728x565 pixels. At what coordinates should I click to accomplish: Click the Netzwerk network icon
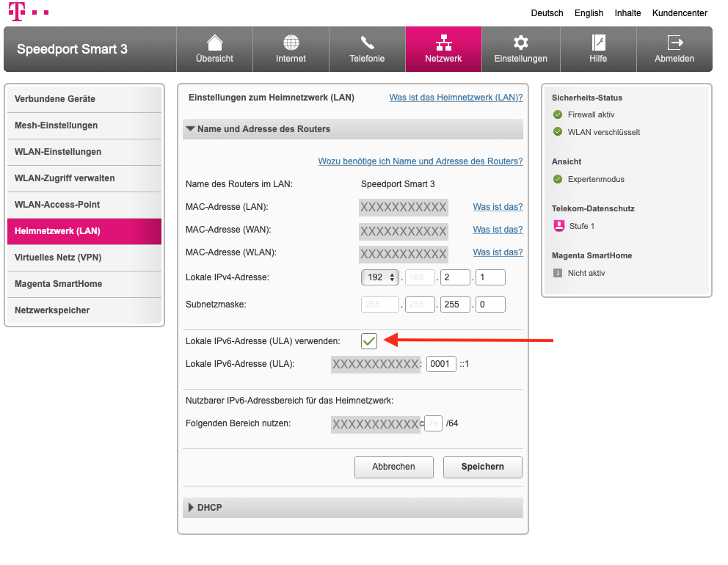point(443,43)
